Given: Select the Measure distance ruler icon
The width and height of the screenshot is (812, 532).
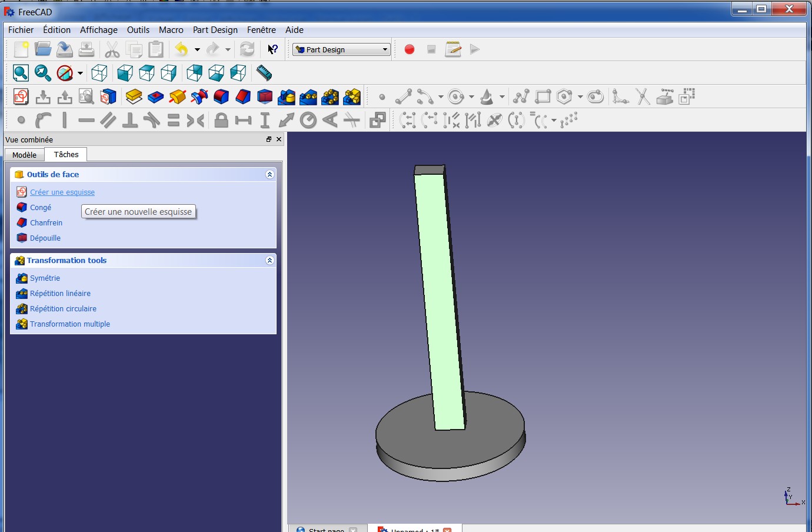Looking at the screenshot, I should (264, 73).
